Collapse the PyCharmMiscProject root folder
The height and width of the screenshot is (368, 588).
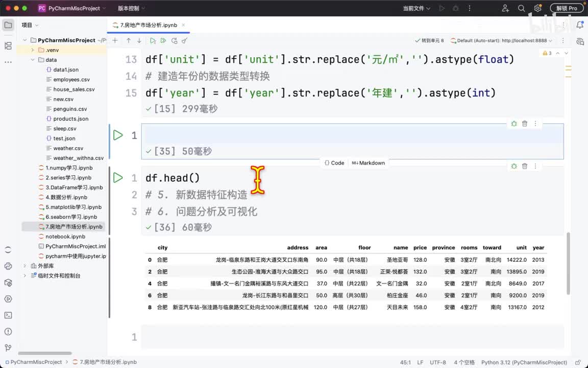[x=24, y=40]
